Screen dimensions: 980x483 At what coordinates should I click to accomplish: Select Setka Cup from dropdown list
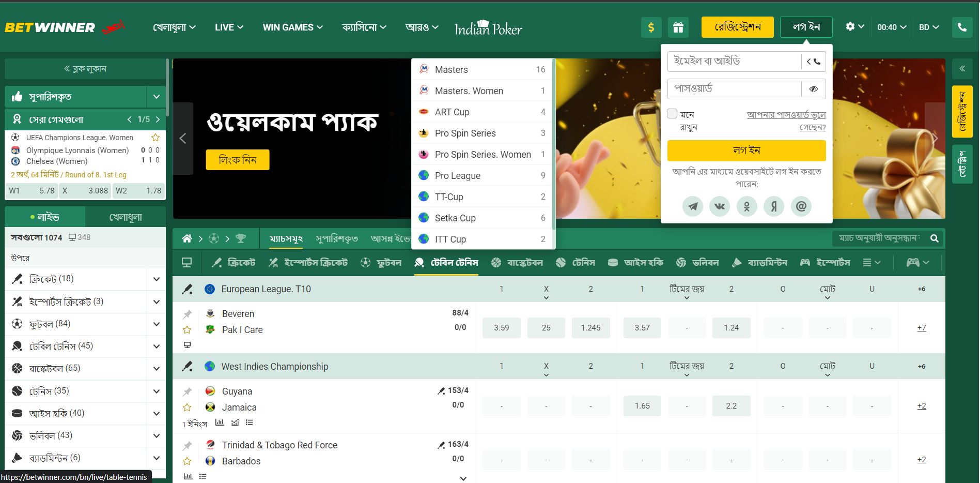tap(482, 218)
